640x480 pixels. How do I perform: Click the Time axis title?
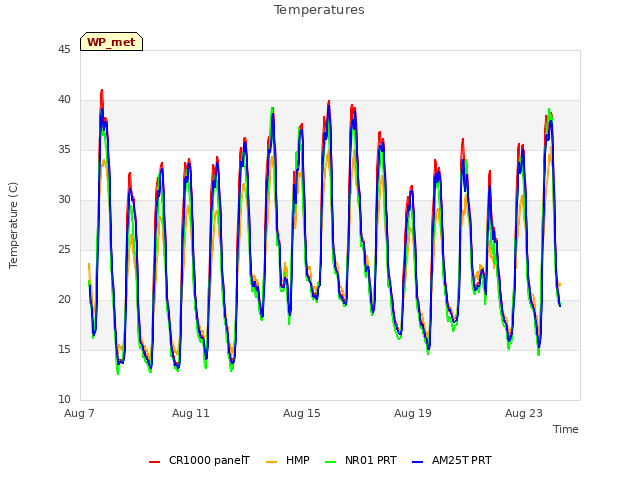pyautogui.click(x=565, y=429)
